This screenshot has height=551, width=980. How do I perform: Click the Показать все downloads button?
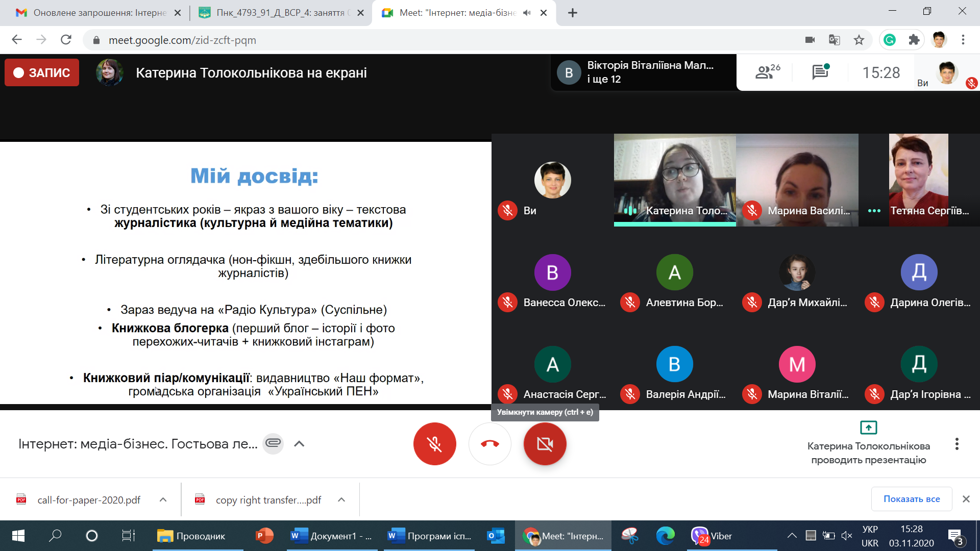911,499
